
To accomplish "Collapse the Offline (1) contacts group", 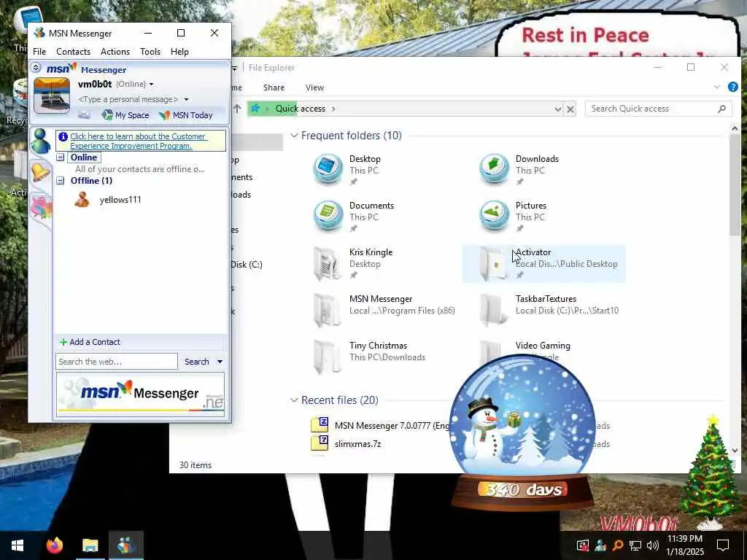I will [x=61, y=181].
